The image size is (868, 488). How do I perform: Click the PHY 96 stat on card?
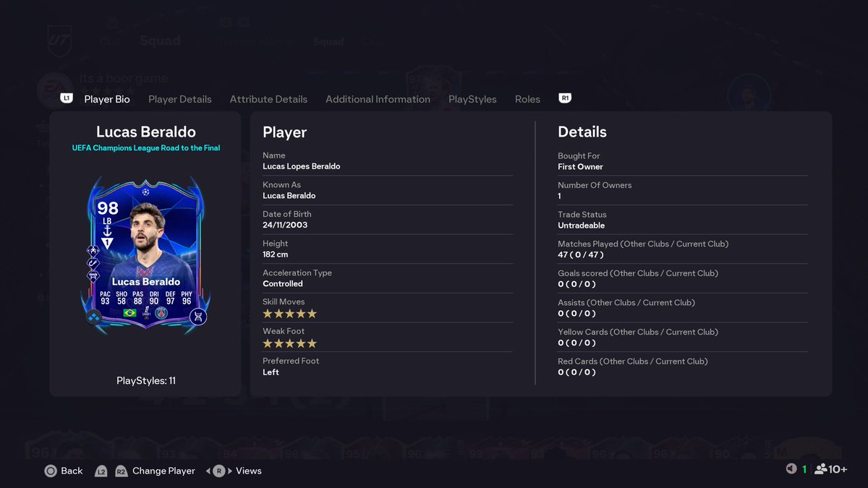click(x=187, y=296)
